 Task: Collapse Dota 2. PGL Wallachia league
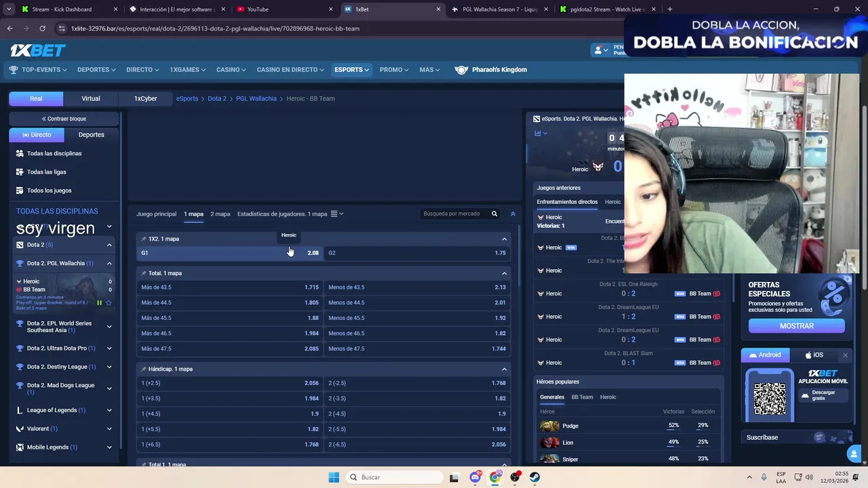coord(109,263)
